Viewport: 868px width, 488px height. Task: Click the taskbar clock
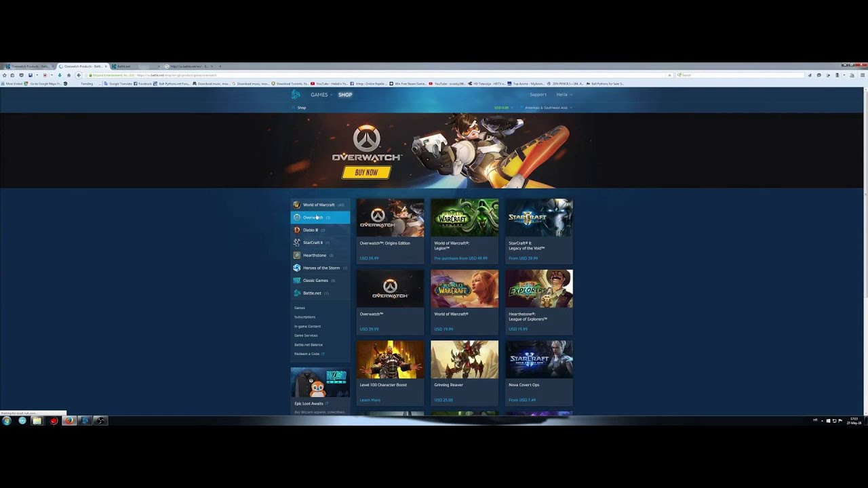click(854, 421)
